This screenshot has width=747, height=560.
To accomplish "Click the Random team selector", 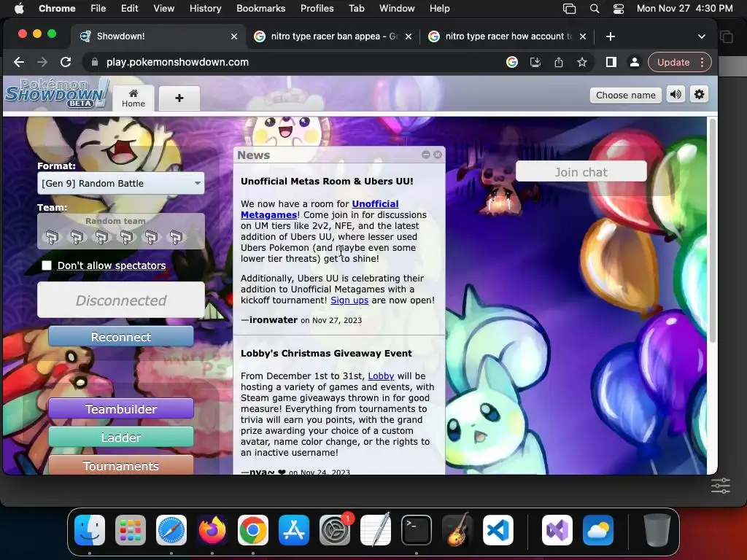I will (x=121, y=231).
